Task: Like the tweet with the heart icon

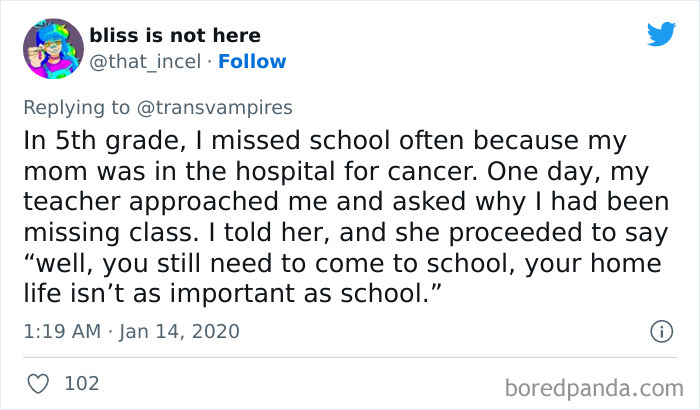Action: (36, 384)
